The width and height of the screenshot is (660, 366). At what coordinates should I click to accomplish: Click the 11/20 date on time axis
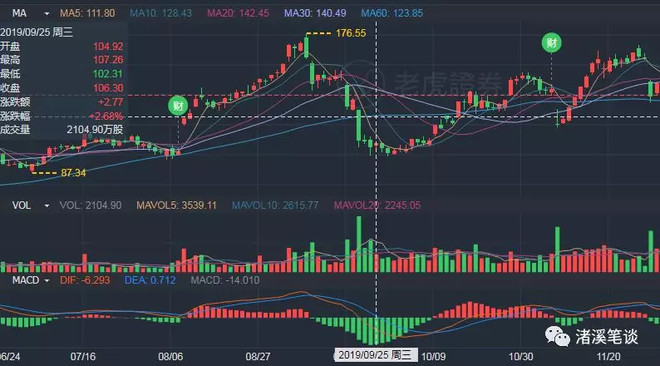click(x=608, y=357)
